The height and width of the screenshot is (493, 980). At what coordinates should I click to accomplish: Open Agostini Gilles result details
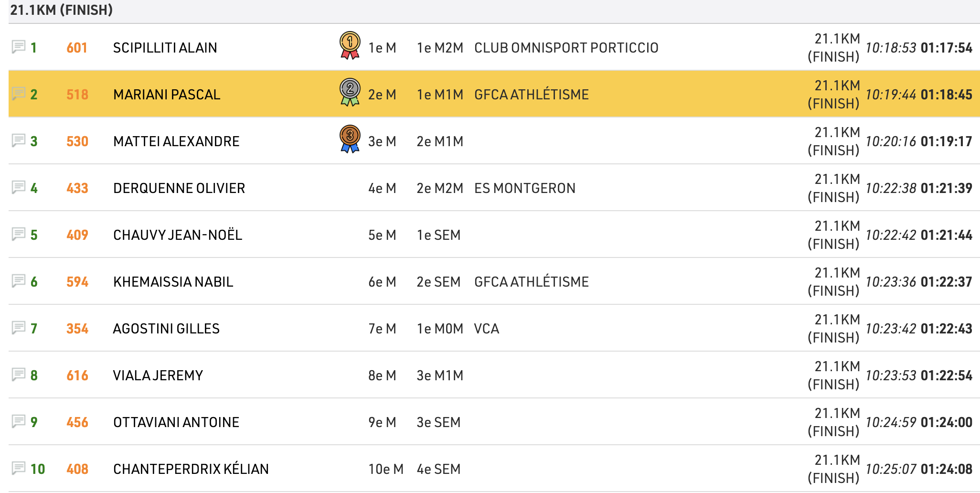[166, 329]
